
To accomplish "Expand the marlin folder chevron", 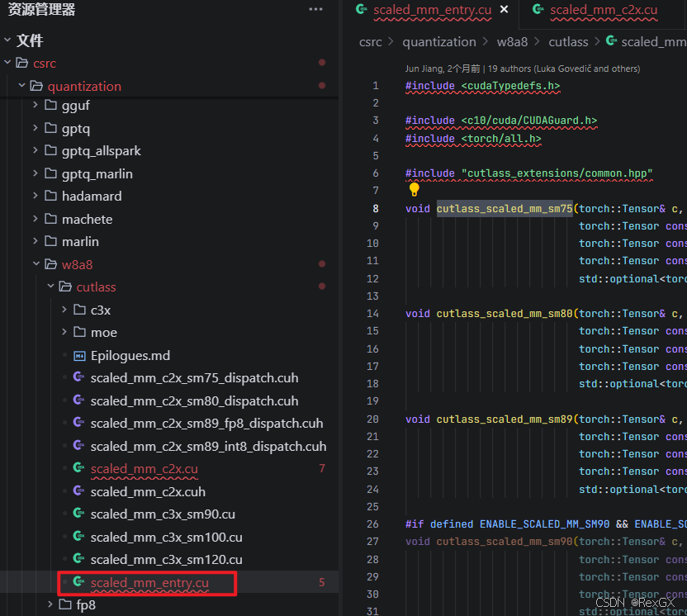I will pos(36,241).
